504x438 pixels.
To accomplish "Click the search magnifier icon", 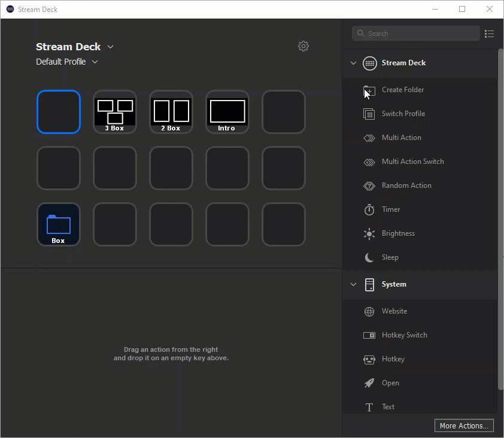I will click(x=360, y=34).
